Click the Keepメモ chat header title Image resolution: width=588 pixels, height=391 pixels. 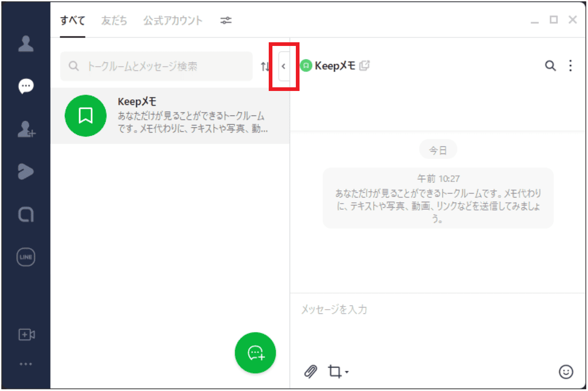[335, 66]
